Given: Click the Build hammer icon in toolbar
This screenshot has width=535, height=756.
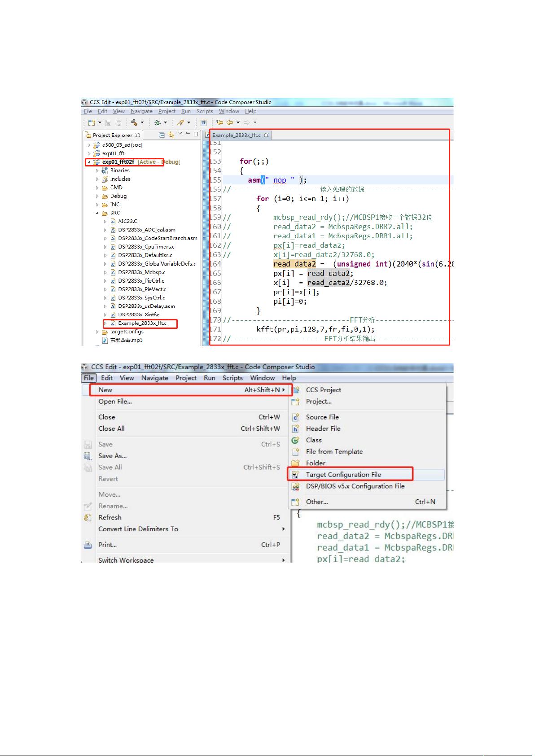Looking at the screenshot, I should point(134,122).
